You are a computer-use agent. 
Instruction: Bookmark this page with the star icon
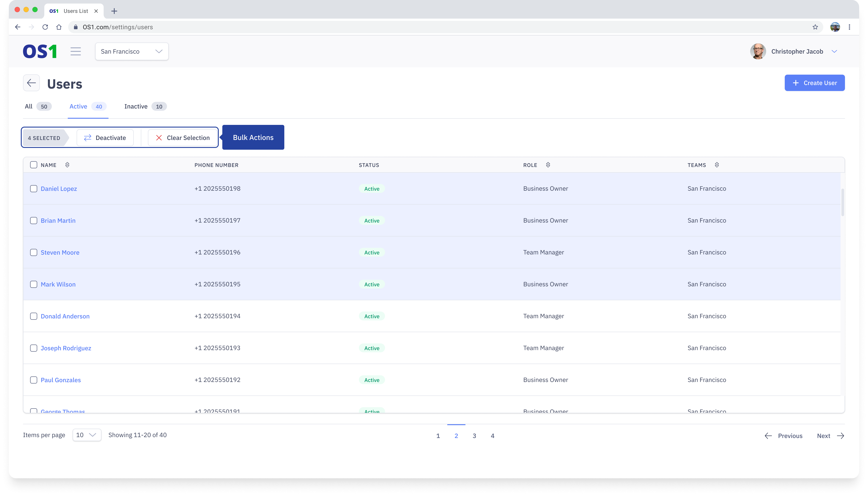coord(815,27)
